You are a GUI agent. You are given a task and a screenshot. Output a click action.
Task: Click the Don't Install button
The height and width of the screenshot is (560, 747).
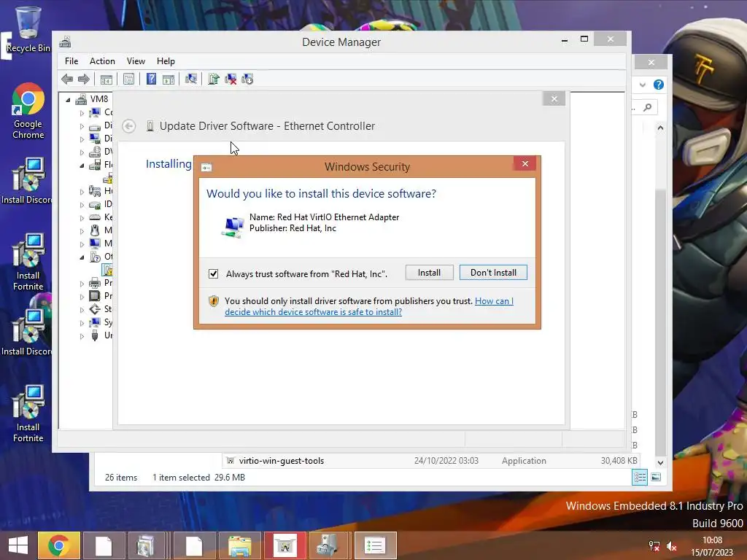[493, 273]
